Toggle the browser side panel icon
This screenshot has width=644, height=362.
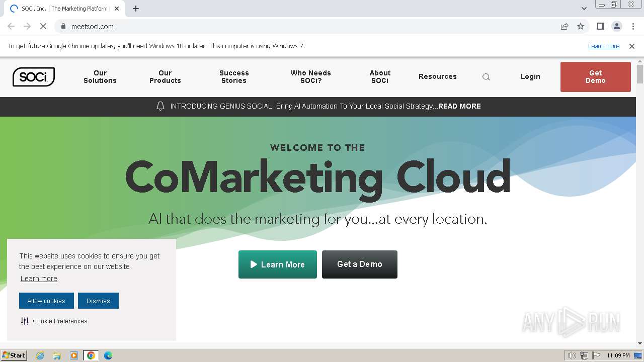[600, 27]
